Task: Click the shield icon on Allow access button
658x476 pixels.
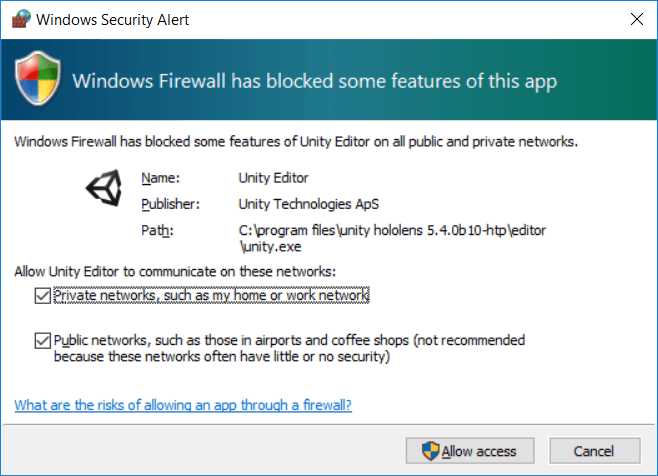Action: coord(430,451)
